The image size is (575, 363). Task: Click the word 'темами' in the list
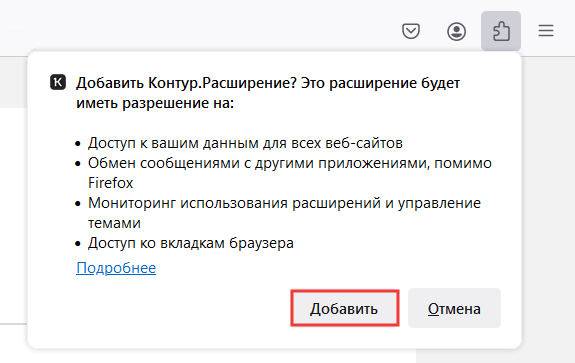point(114,223)
